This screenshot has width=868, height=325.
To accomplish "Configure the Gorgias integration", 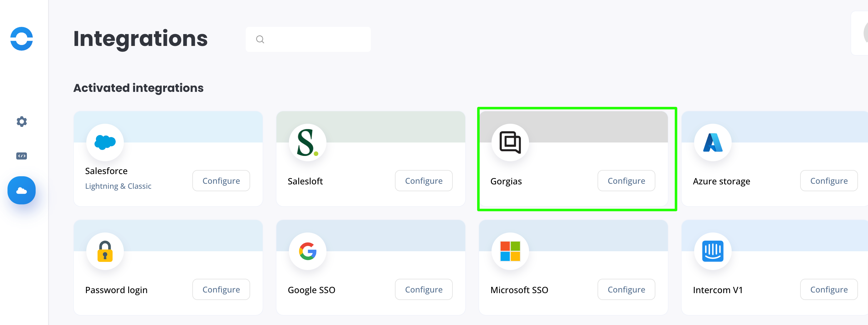I will (x=626, y=181).
